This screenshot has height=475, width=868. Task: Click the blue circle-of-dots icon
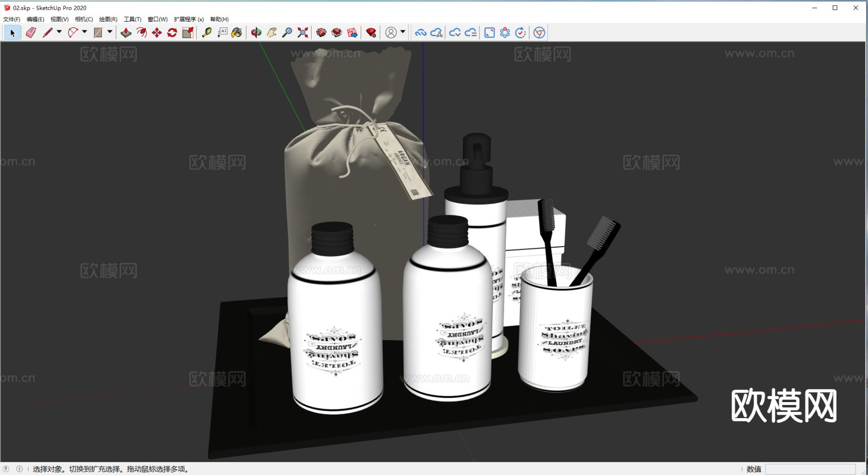point(505,33)
